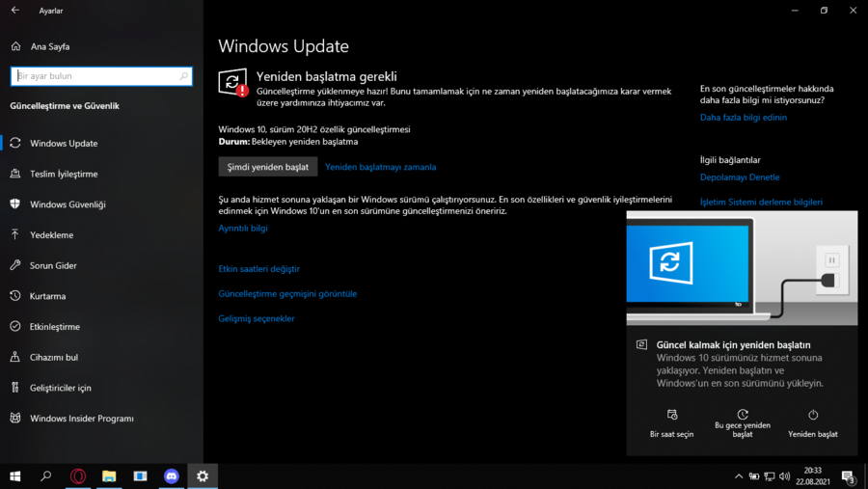868x489 pixels.
Task: Open Action Center notifications
Action: [x=849, y=476]
